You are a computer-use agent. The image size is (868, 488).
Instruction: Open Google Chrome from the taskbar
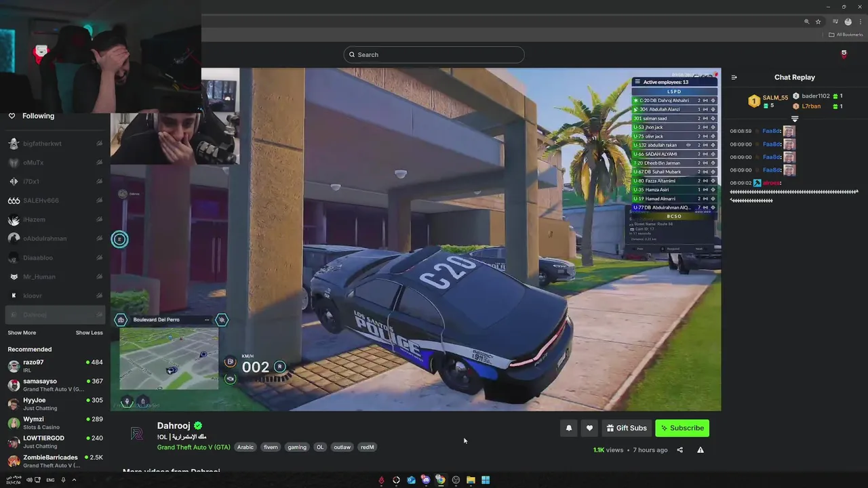(441, 480)
